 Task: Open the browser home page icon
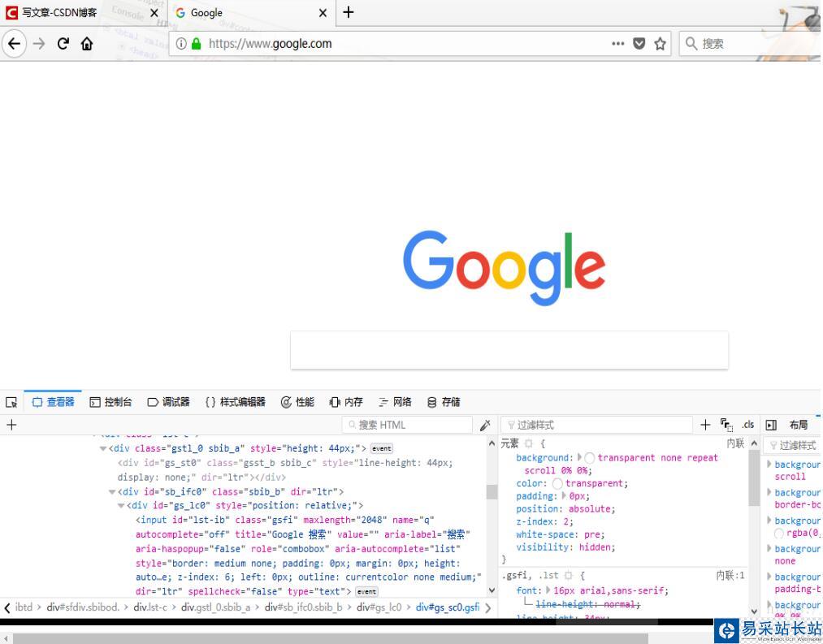[87, 44]
